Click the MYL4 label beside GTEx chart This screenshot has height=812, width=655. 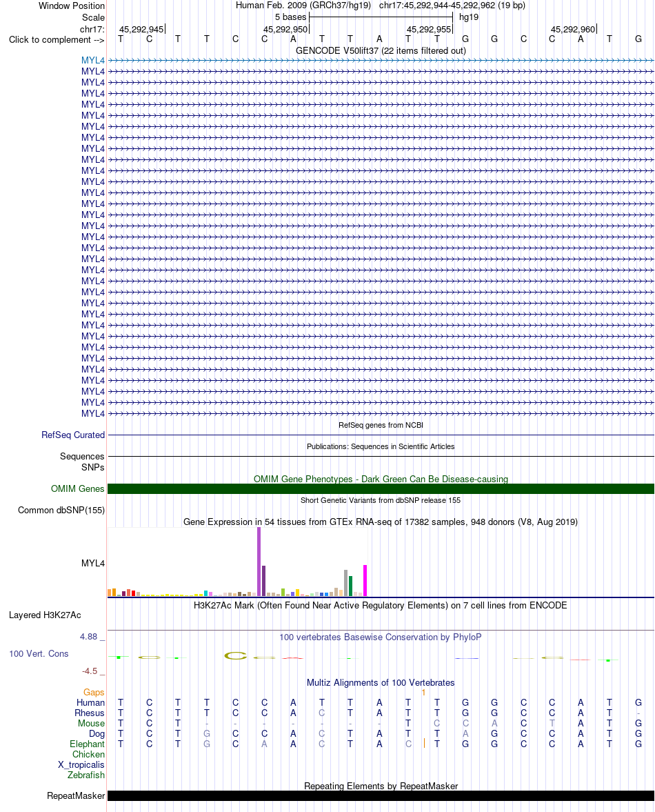92,564
